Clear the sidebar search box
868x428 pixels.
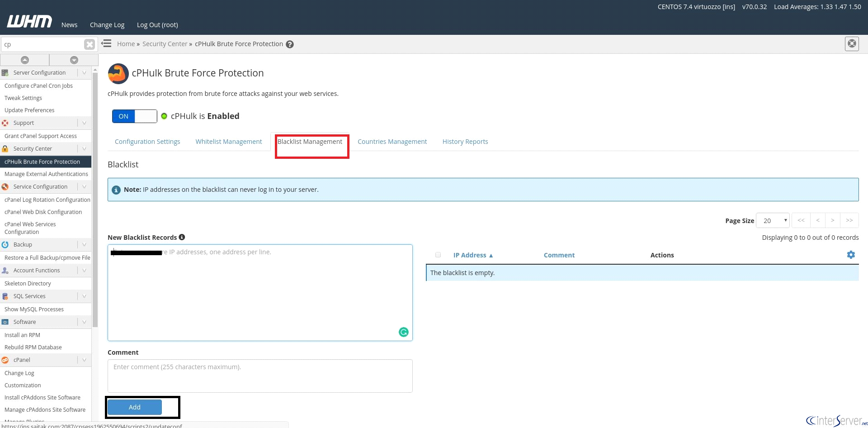[90, 44]
